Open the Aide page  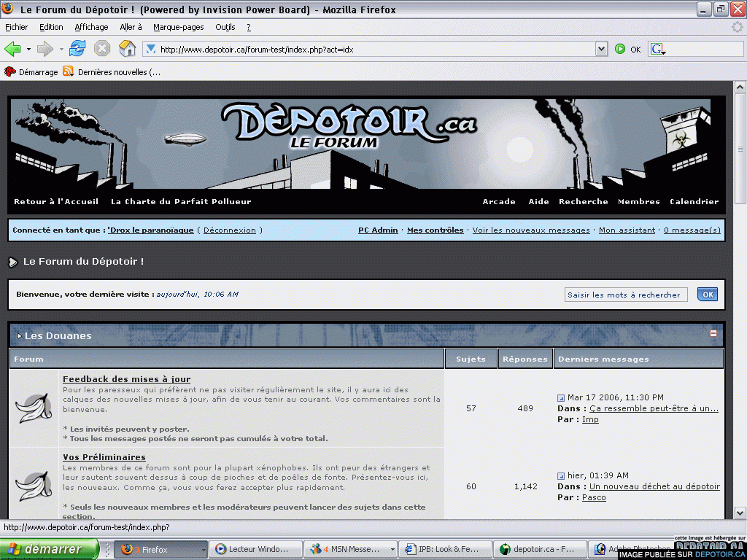(539, 201)
